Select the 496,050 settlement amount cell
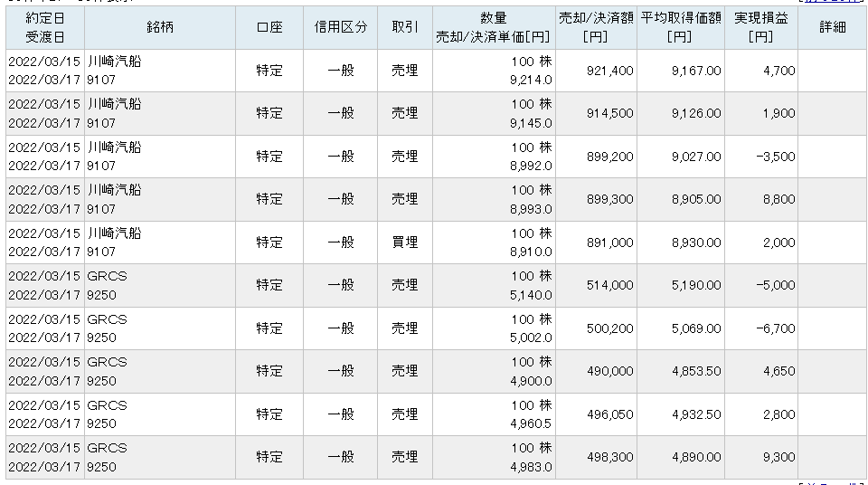Viewport: 868px width, 485px height. [596, 414]
